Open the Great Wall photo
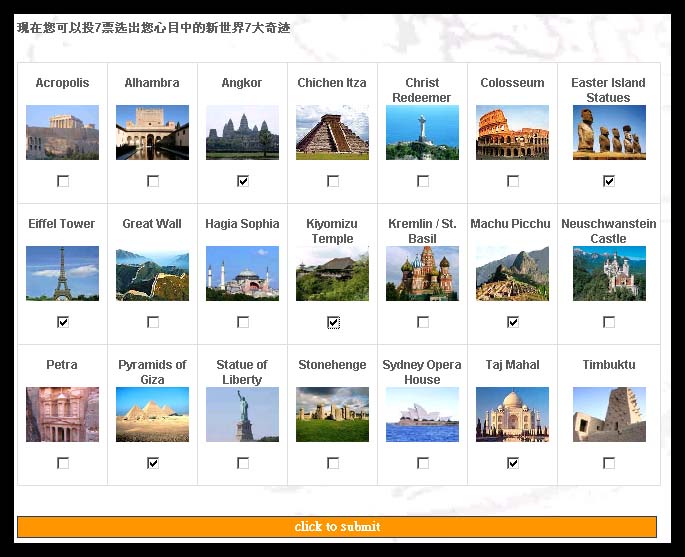This screenshot has width=685, height=557. click(x=152, y=273)
